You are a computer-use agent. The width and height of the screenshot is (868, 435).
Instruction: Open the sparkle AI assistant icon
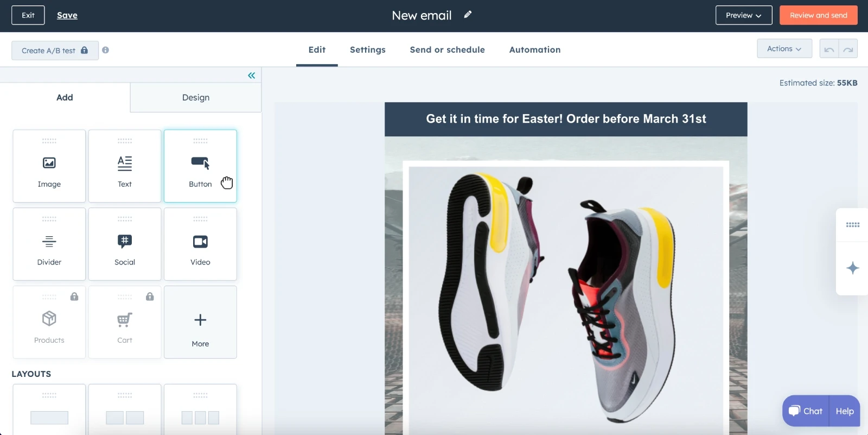click(852, 268)
